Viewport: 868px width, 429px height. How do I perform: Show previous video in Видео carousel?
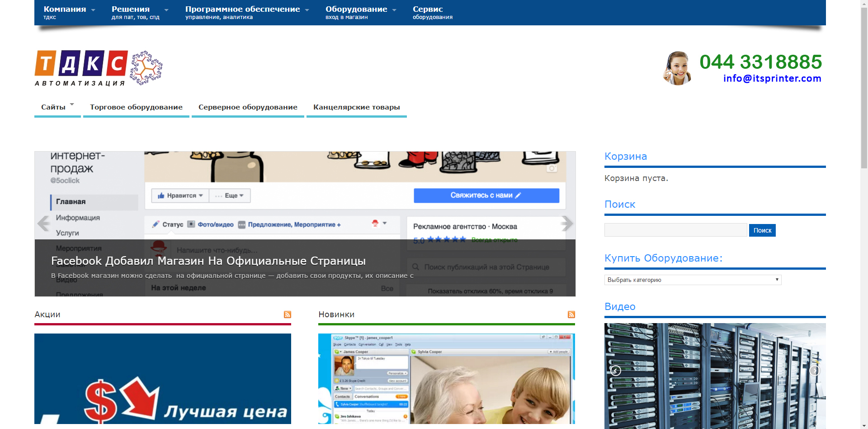[x=616, y=371]
